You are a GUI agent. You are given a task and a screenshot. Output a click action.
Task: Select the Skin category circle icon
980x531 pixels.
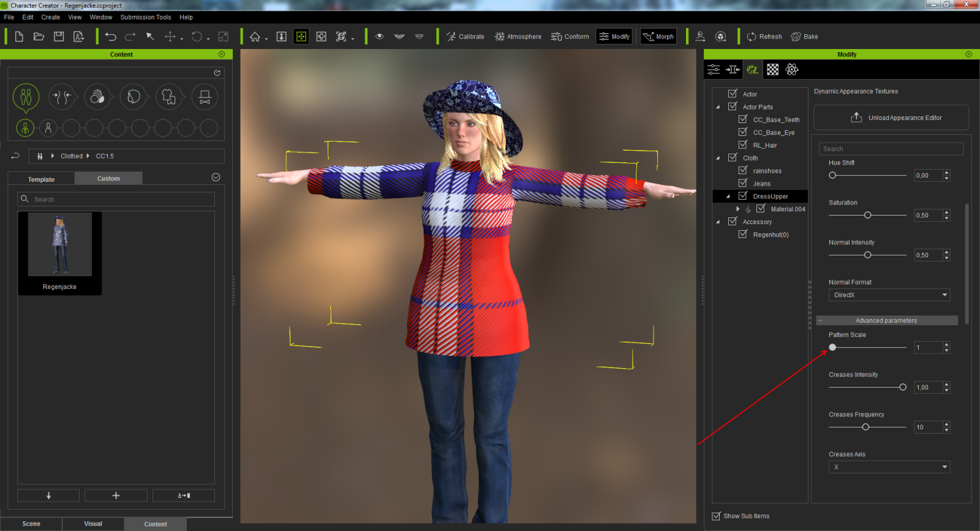tap(97, 97)
